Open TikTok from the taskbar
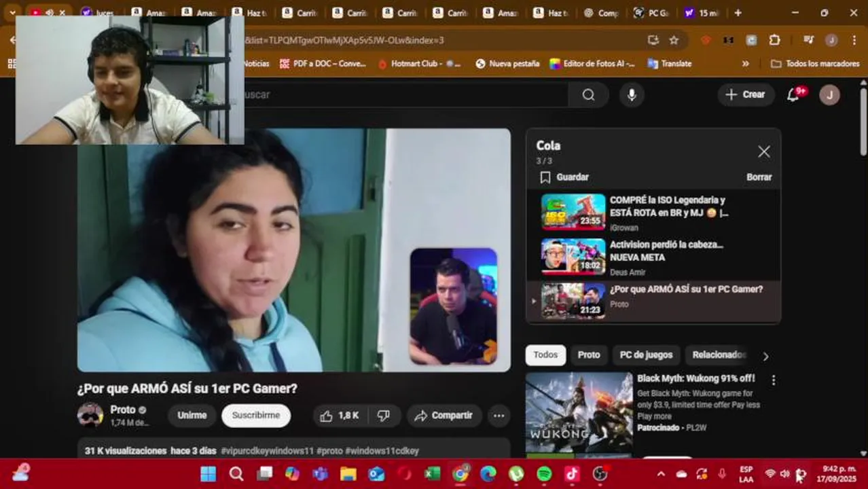This screenshot has width=868, height=489. click(x=572, y=473)
